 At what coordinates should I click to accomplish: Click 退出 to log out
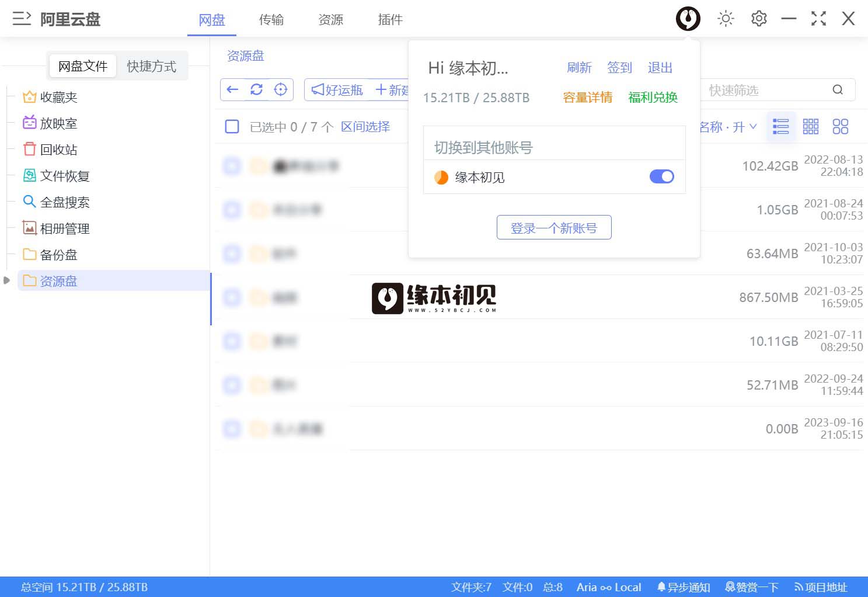coord(660,68)
